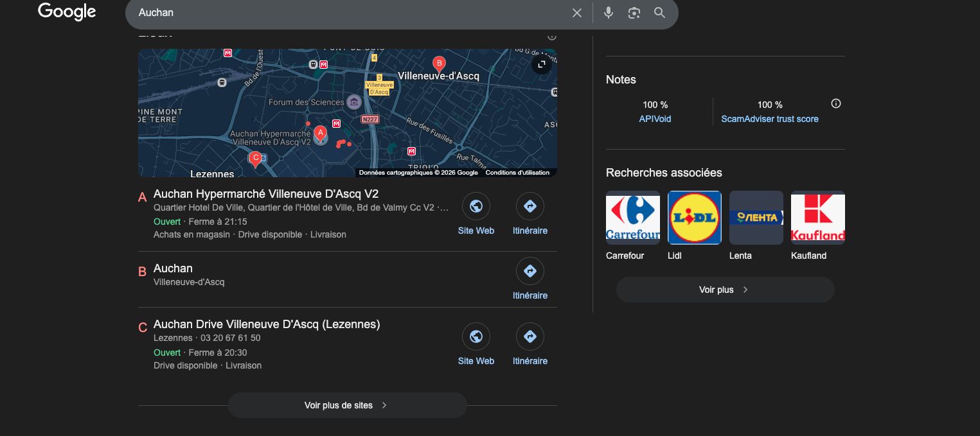This screenshot has width=980, height=436.
Task: Select map pin A for Auchan Hypermarché
Action: tap(320, 134)
